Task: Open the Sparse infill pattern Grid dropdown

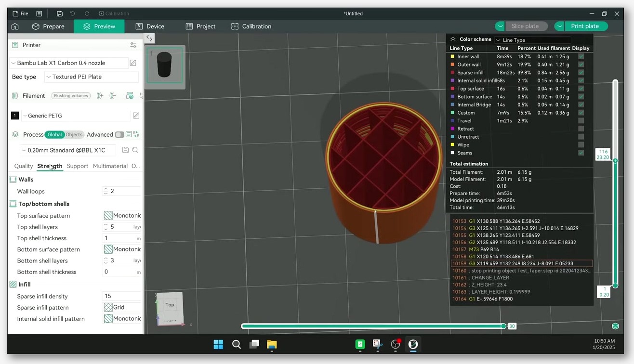Action: [x=122, y=307]
